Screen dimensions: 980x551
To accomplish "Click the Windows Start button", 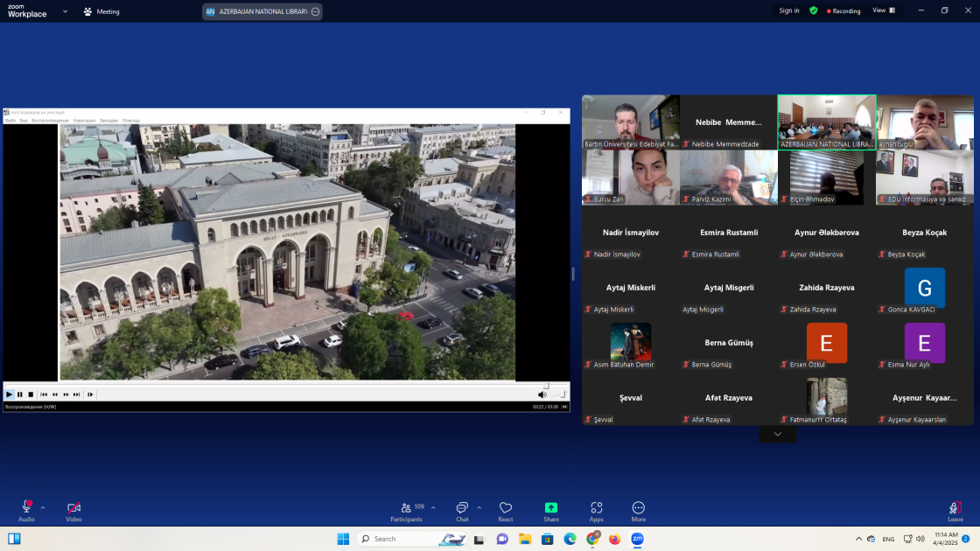I will pos(343,539).
